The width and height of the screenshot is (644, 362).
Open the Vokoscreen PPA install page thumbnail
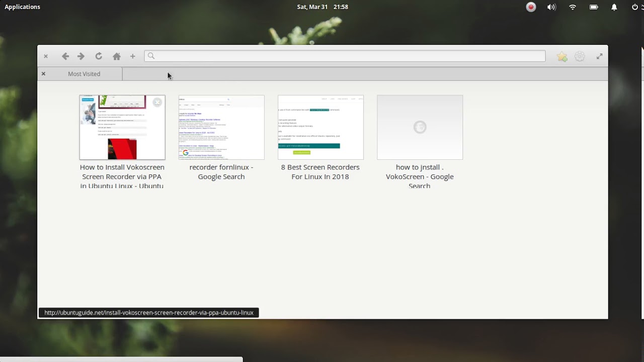pos(122,127)
